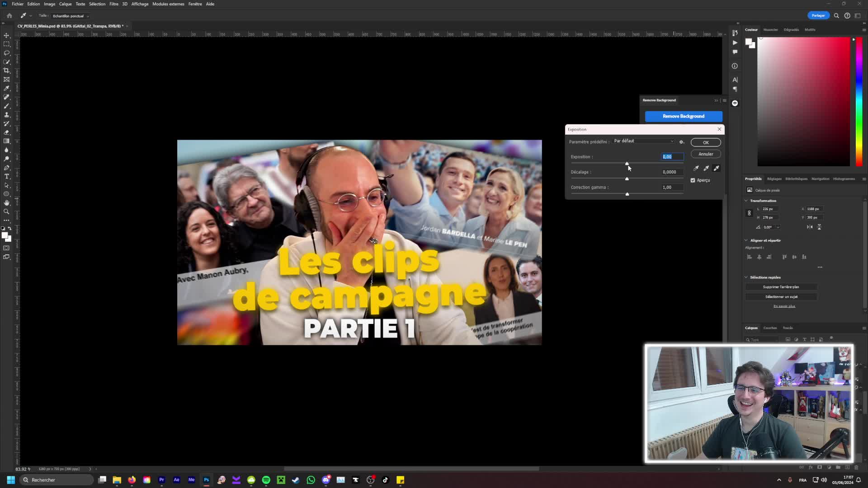Flip horizontally in Transformation section
The width and height of the screenshot is (868, 488).
(x=810, y=227)
